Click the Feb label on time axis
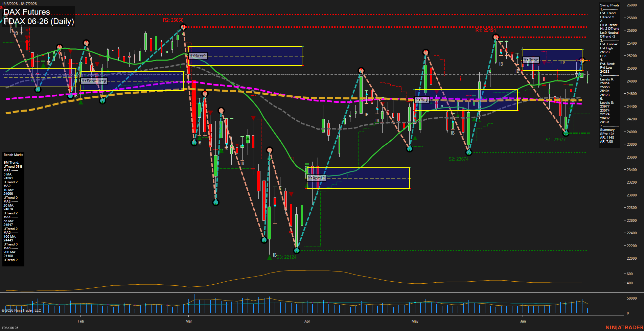Image resolution: width=644 pixels, height=331 pixels. [80, 321]
